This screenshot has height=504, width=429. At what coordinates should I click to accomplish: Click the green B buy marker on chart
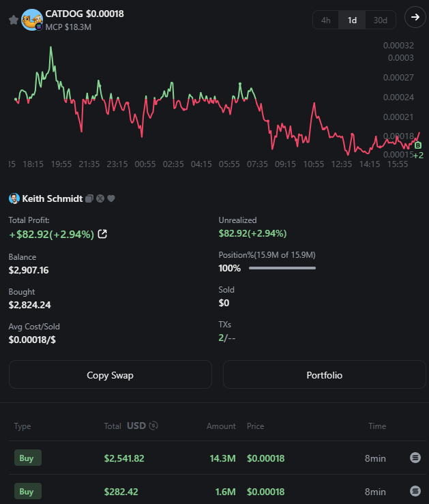[x=418, y=145]
